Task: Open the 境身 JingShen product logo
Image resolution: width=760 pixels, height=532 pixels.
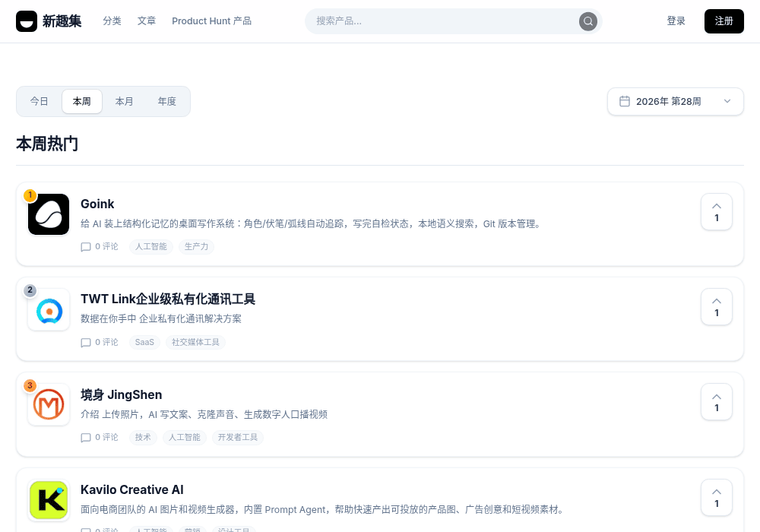Action: pos(49,404)
